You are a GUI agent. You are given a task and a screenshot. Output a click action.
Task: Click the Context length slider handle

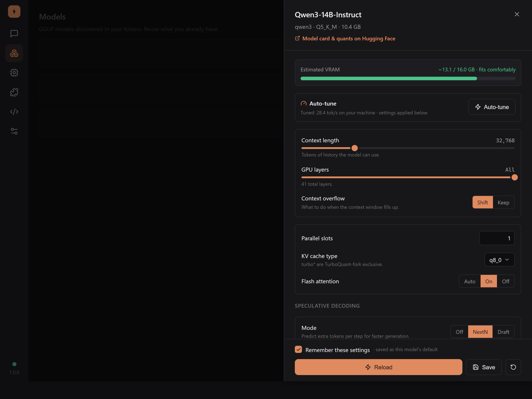click(x=355, y=148)
